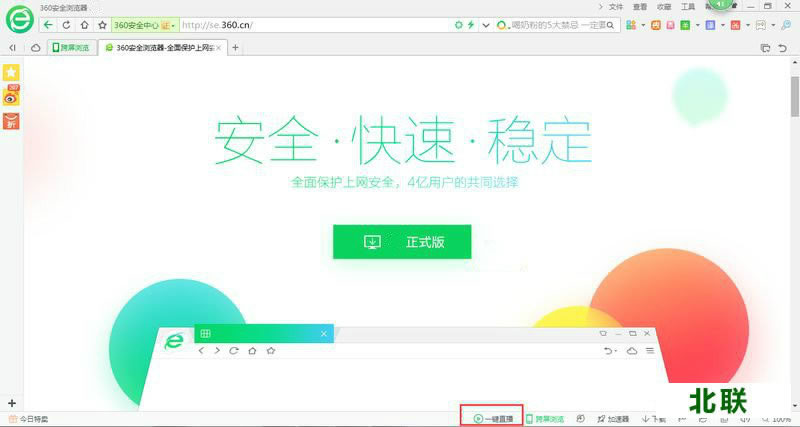
Task: Click the 一键直播 live broadcast button
Action: coord(493,419)
